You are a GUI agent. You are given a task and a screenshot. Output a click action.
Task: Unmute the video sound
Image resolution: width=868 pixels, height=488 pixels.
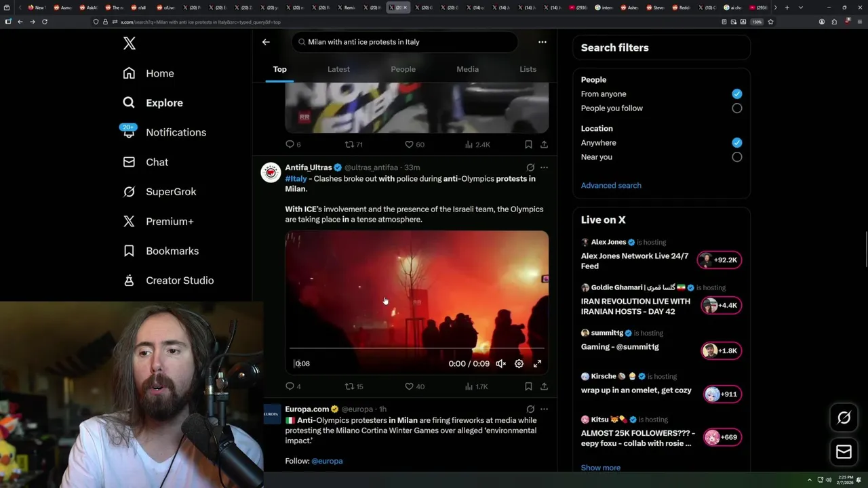pos(500,364)
